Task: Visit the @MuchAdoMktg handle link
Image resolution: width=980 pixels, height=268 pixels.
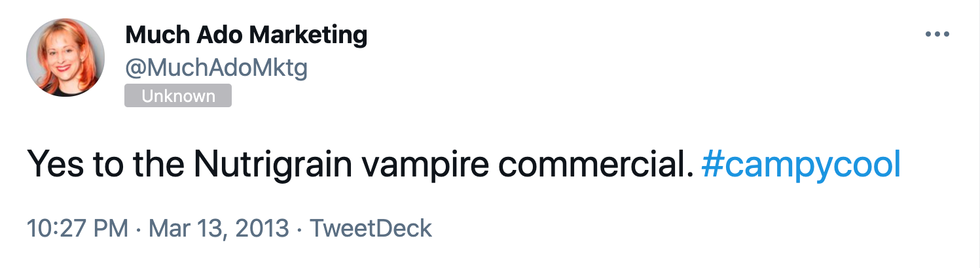Action: click(x=216, y=67)
